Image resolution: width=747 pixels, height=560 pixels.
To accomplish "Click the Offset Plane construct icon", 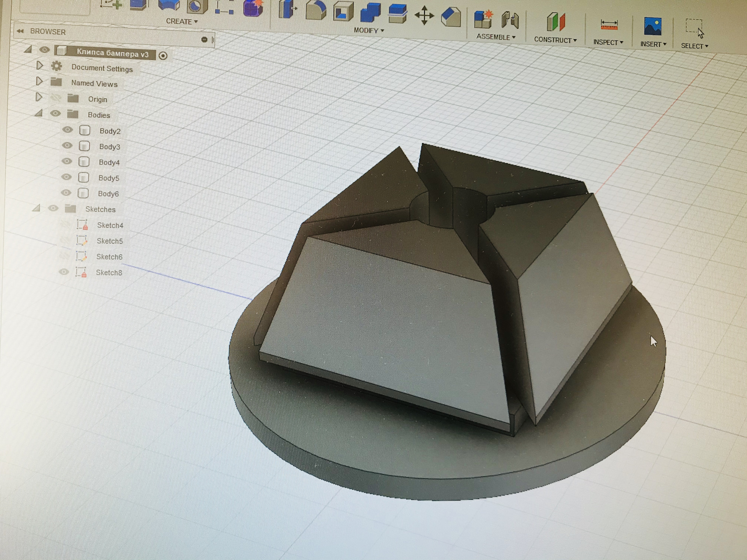I will pyautogui.click(x=556, y=22).
